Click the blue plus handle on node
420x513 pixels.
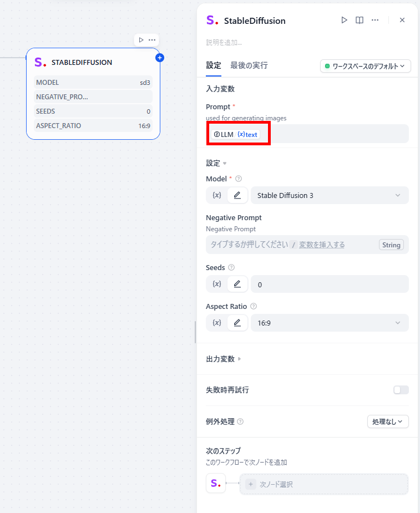[160, 58]
